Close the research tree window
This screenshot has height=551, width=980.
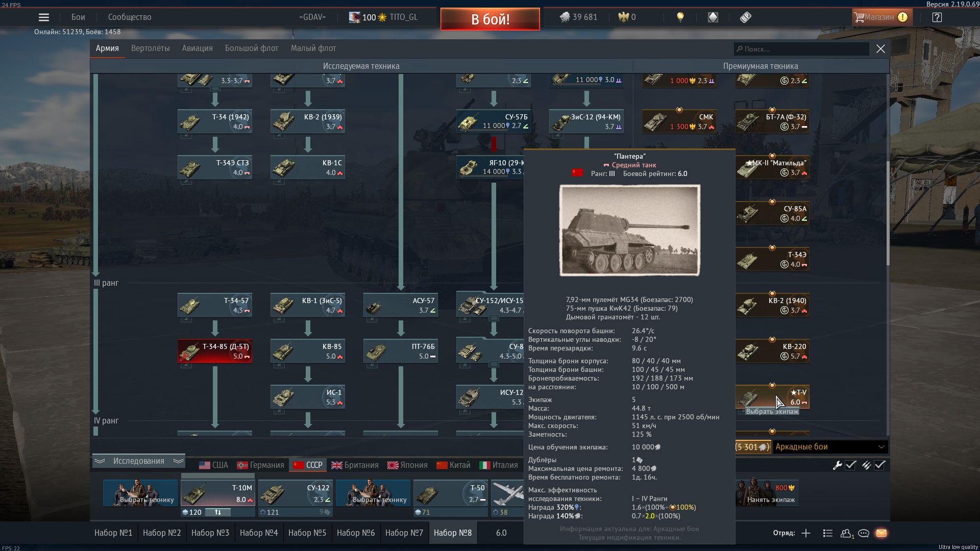(x=880, y=48)
